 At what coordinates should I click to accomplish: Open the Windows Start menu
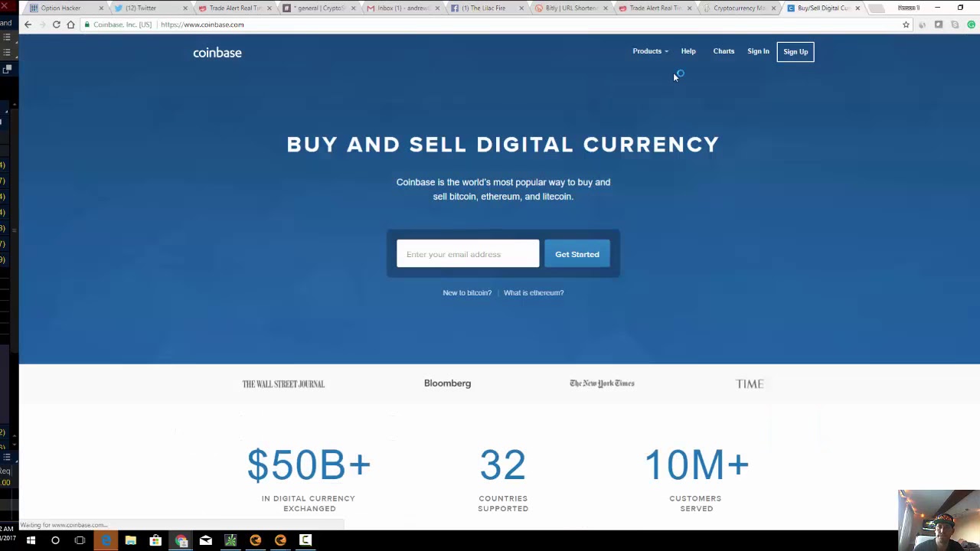coord(31,540)
